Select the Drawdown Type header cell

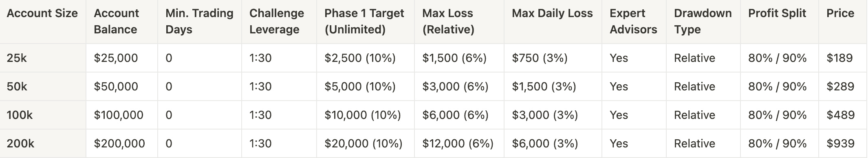[703, 21]
